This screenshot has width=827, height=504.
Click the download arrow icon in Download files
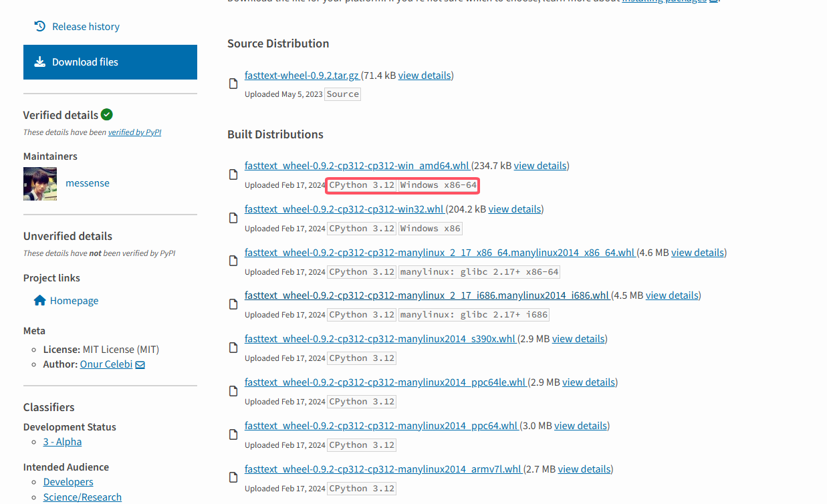[40, 62]
